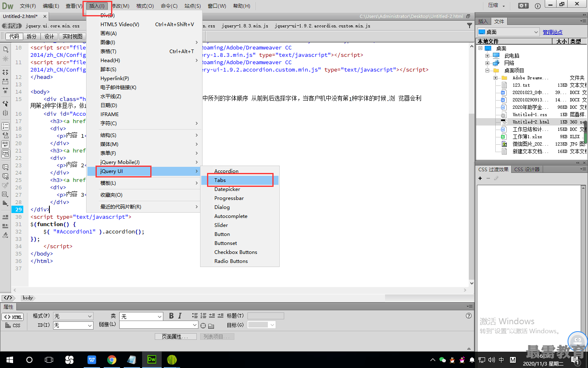The width and height of the screenshot is (588, 368).
Task: Switch to CSS 设计器 tab
Action: [527, 169]
